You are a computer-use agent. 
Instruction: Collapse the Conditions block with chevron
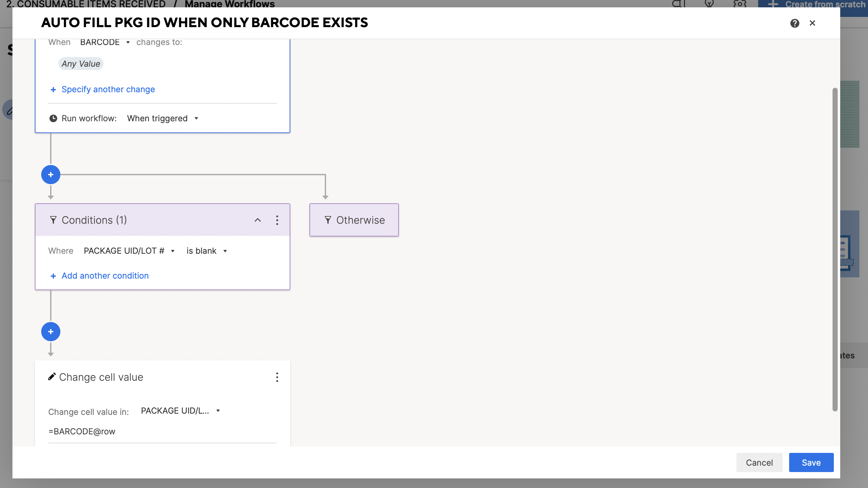point(258,220)
